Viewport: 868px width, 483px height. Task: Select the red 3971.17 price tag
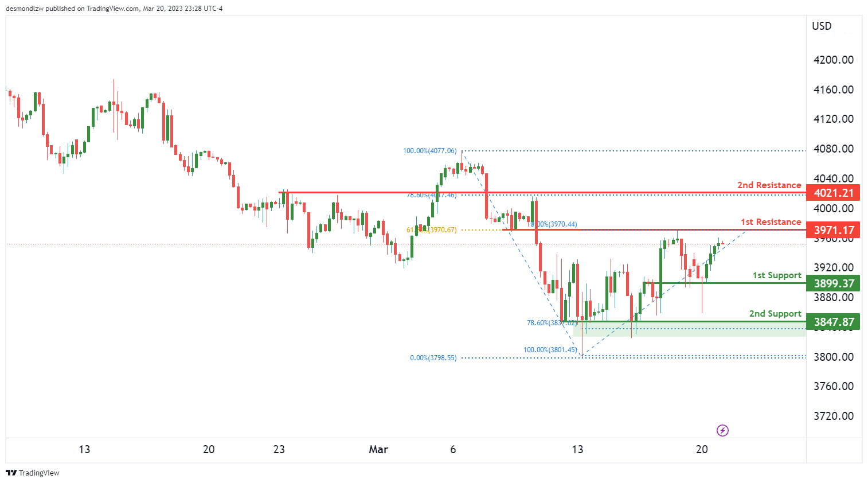[833, 230]
